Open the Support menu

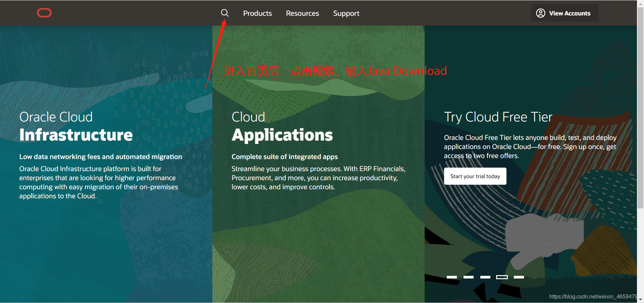tap(346, 13)
